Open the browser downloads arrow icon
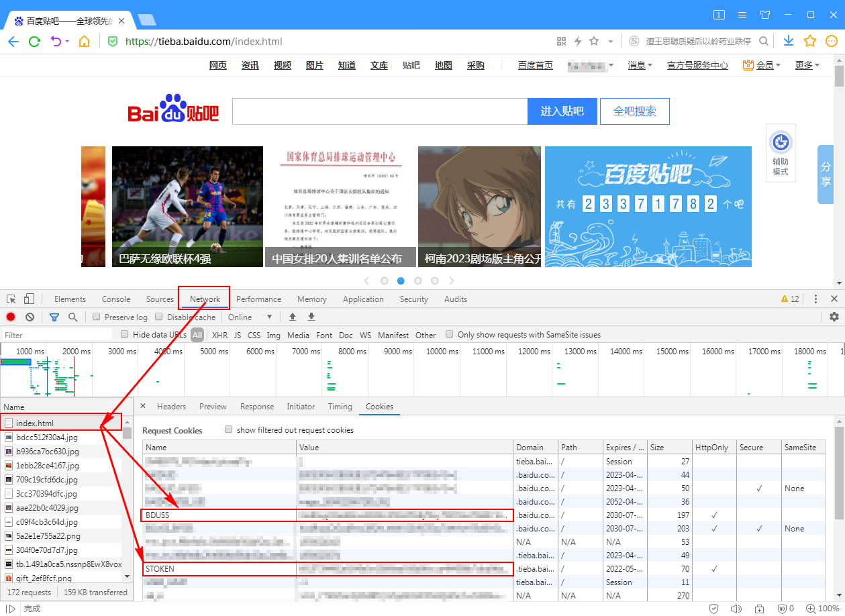The height and width of the screenshot is (616, 845). (789, 42)
